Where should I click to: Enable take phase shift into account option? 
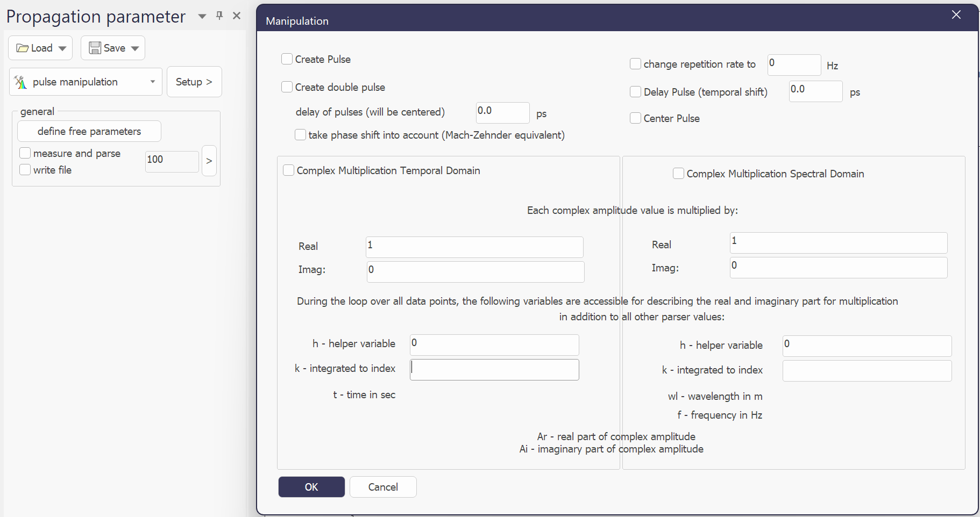(x=300, y=135)
